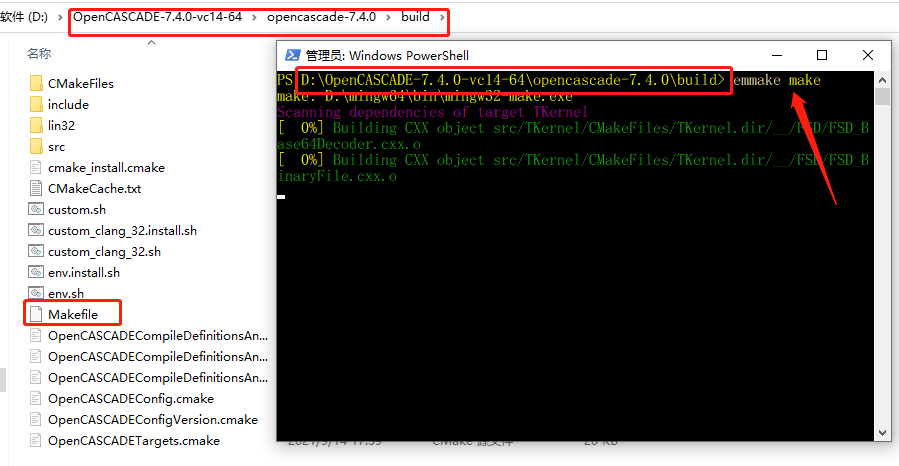Click the PowerShell icon in title bar
Image resolution: width=899 pixels, height=466 pixels.
point(293,55)
